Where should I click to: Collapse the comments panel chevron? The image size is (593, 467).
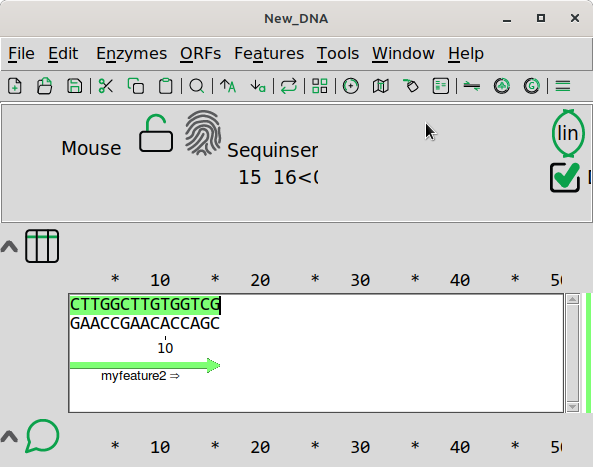click(x=9, y=436)
